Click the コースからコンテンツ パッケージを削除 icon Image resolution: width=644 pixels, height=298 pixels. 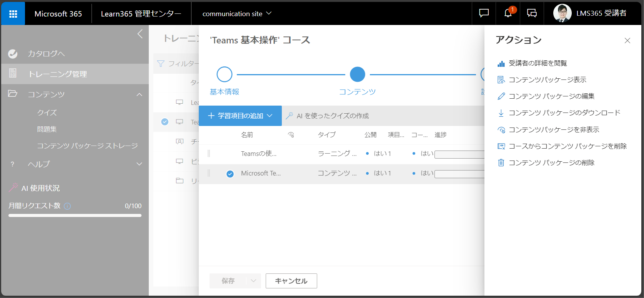501,146
